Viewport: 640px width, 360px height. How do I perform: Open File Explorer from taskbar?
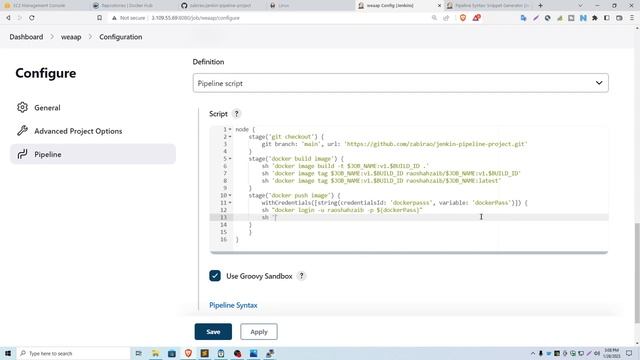156,353
